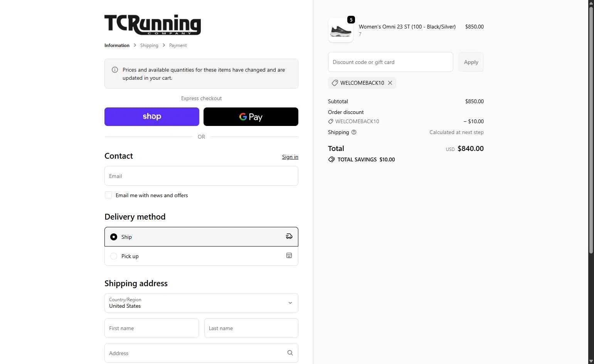Click the Delivery method heading
Screen dimensions: 594x364
(x=135, y=217)
